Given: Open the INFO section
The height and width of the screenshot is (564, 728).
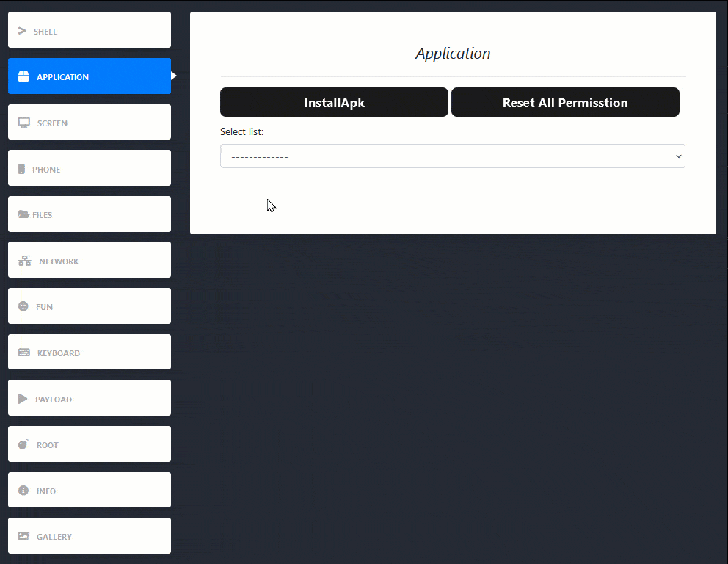Looking at the screenshot, I should [x=90, y=490].
